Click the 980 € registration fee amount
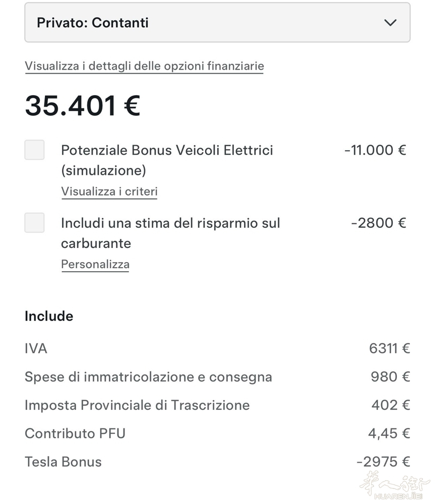This screenshot has width=435, height=504. (x=390, y=377)
